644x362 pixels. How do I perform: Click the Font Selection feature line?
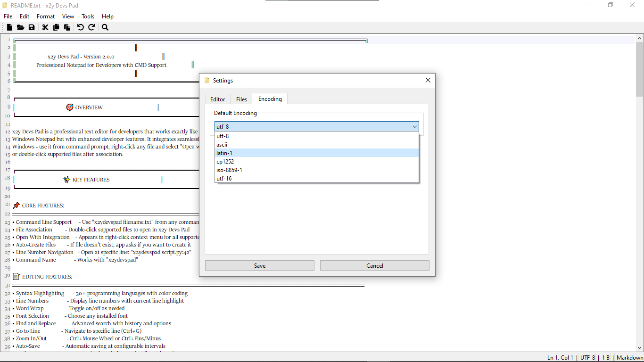click(70, 316)
